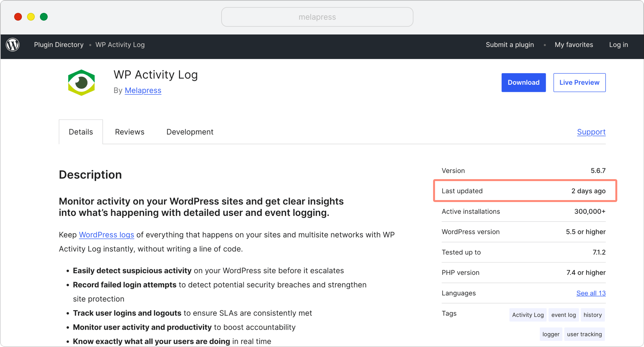Screen dimensions: 644x347
Task: Click the event log tag
Action: point(563,315)
